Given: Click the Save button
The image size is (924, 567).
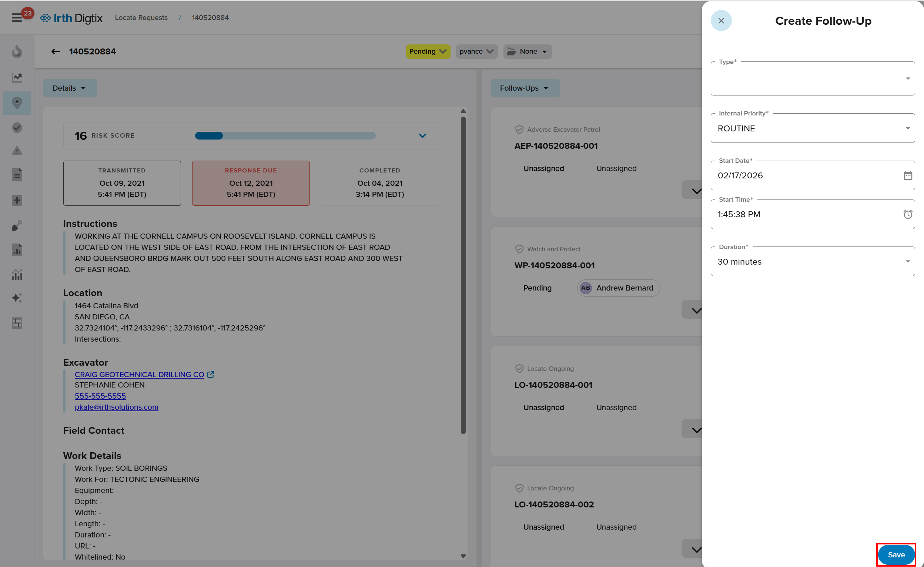Looking at the screenshot, I should (x=896, y=555).
